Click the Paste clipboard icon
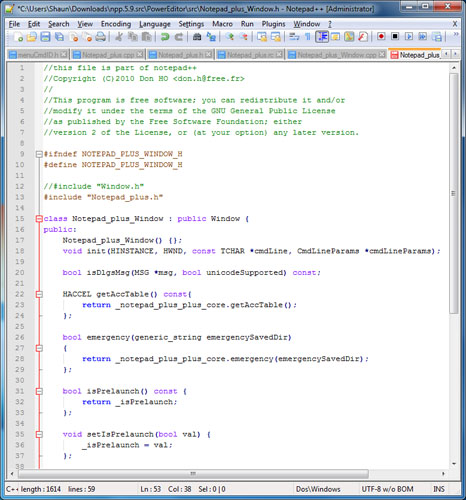Screen dimensions: 466x500 coord(147,37)
